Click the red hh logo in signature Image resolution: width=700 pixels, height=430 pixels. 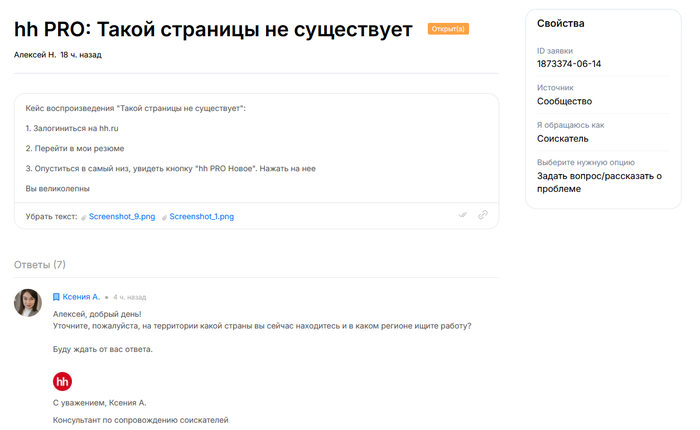(62, 381)
